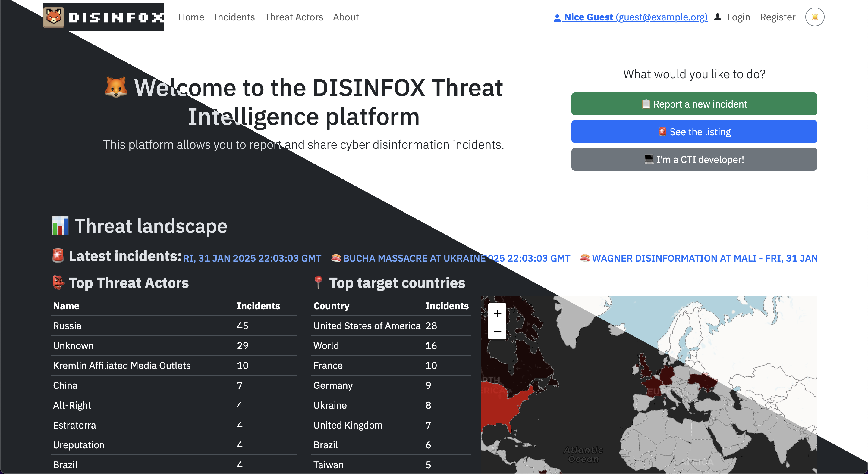
Task: Select China threat actor row
Action: 173,385
